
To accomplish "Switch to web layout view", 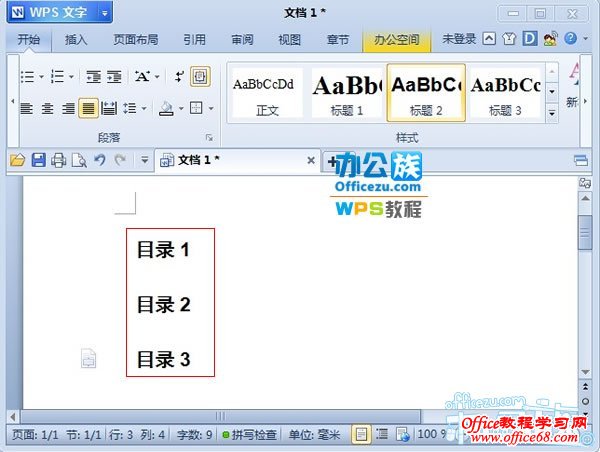I will click(403, 434).
